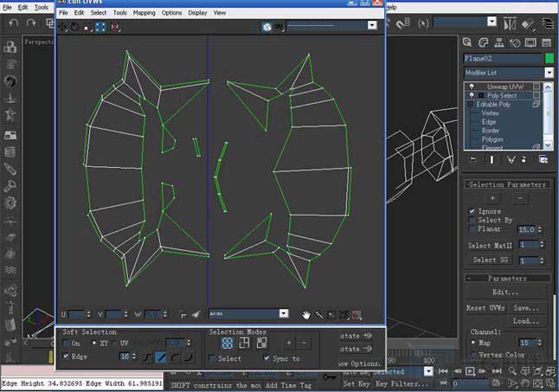Screen dimensions: 559x392
Task: Select the Move tool in Edit UVWs toolbar
Action: 63,27
